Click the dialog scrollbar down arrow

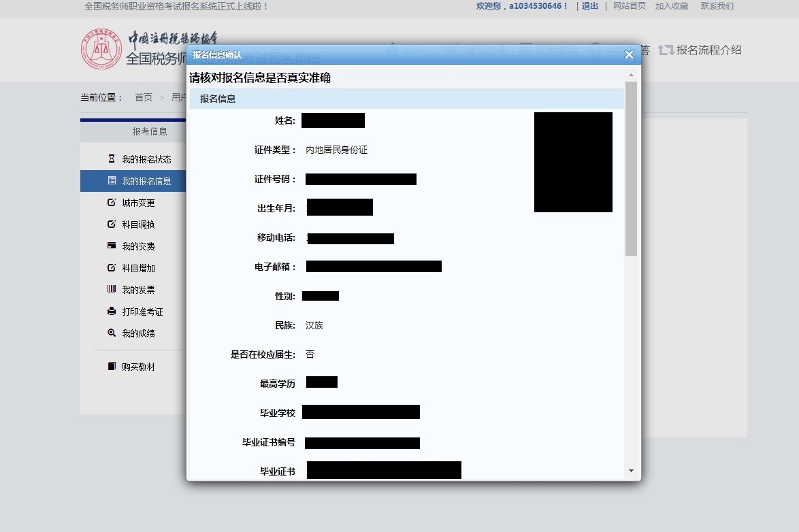click(631, 469)
